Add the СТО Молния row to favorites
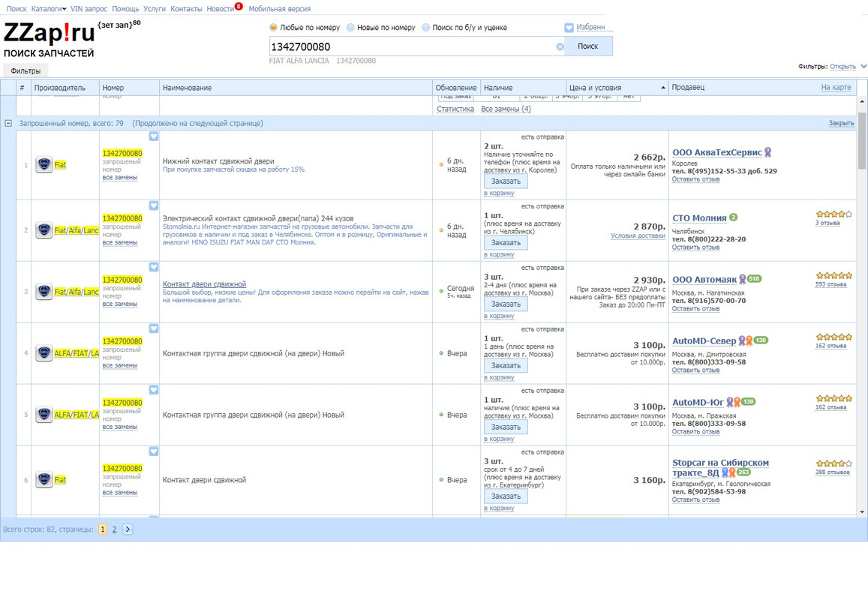This screenshot has width=868, height=600. 153,205
